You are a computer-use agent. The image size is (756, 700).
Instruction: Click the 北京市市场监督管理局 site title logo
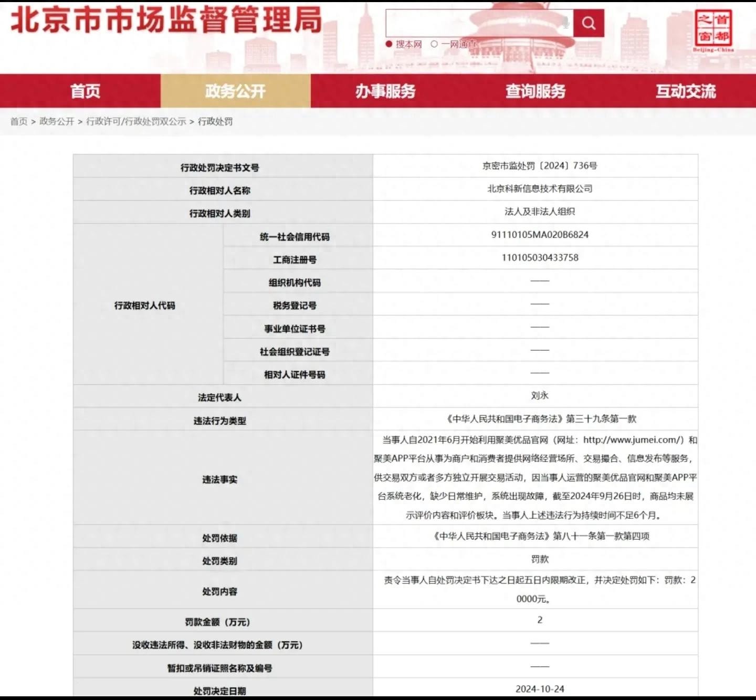[166, 20]
